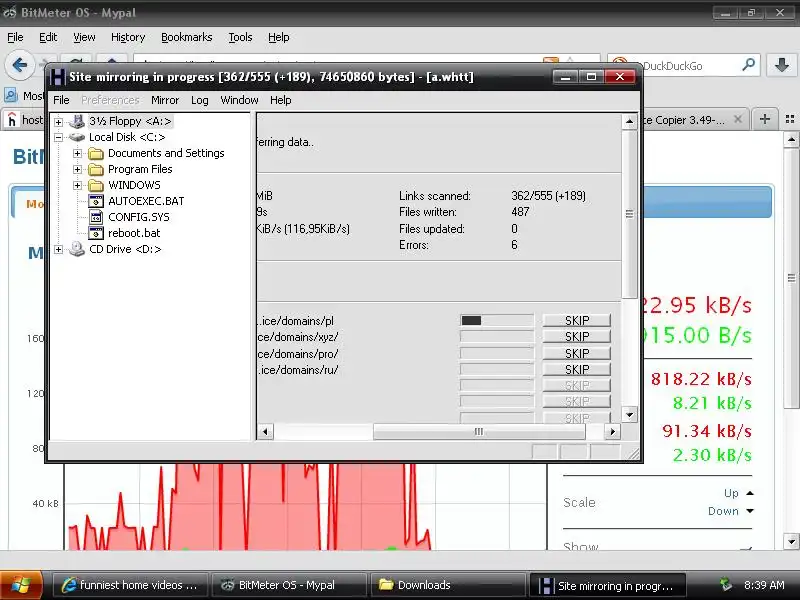Open HTTrack Help menu
The height and width of the screenshot is (600, 800).
pyautogui.click(x=281, y=100)
